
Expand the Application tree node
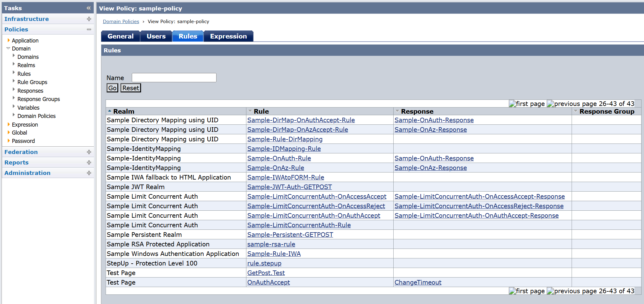pyautogui.click(x=9, y=40)
